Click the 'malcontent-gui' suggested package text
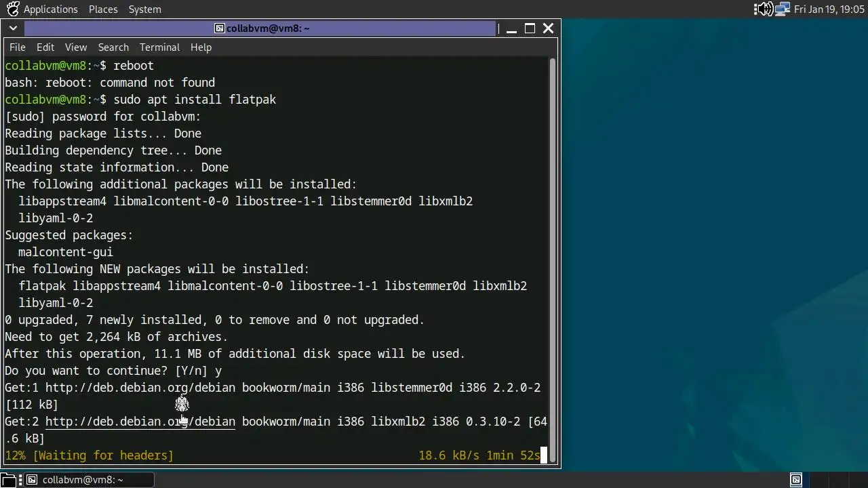 tap(66, 252)
